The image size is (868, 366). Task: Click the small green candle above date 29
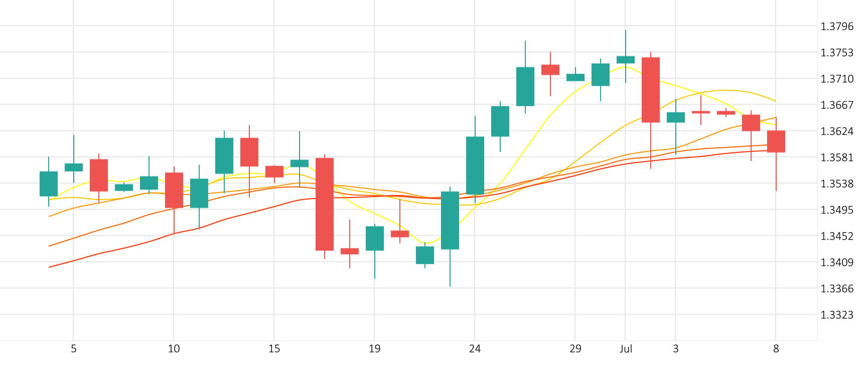coord(575,77)
